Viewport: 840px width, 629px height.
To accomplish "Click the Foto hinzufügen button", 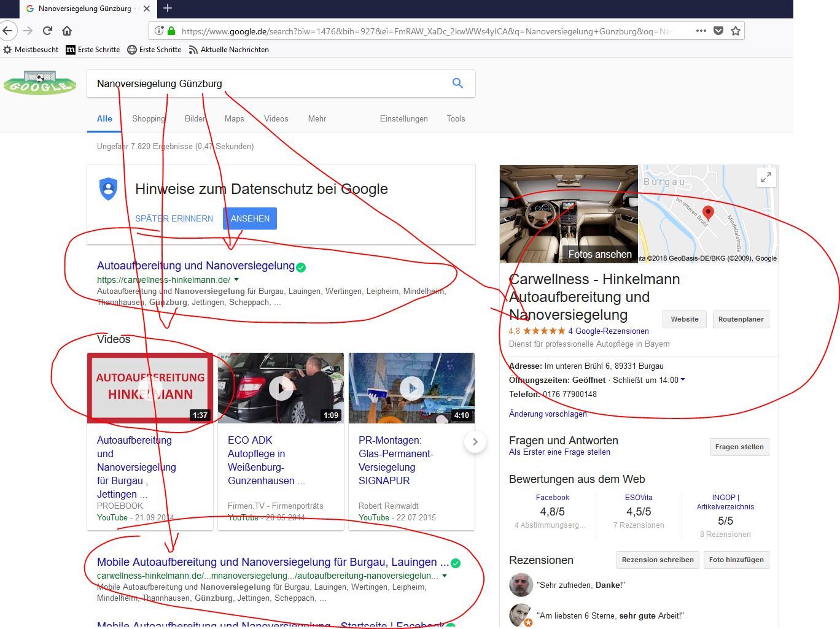I will tap(736, 560).
